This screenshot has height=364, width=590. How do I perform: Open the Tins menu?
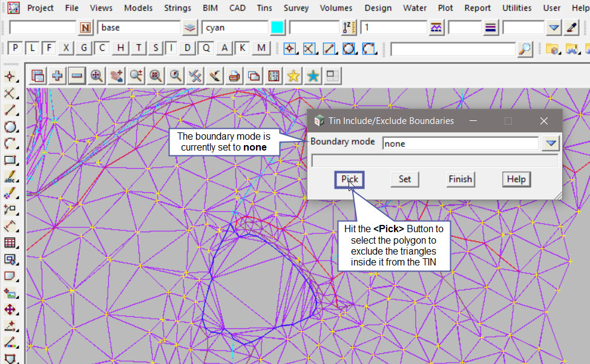click(x=264, y=8)
